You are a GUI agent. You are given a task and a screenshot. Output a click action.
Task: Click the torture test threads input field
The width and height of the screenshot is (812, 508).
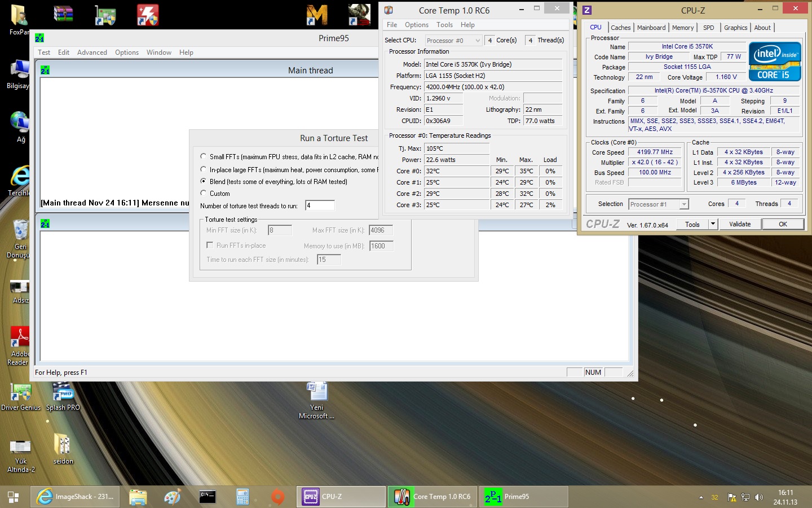pyautogui.click(x=320, y=205)
